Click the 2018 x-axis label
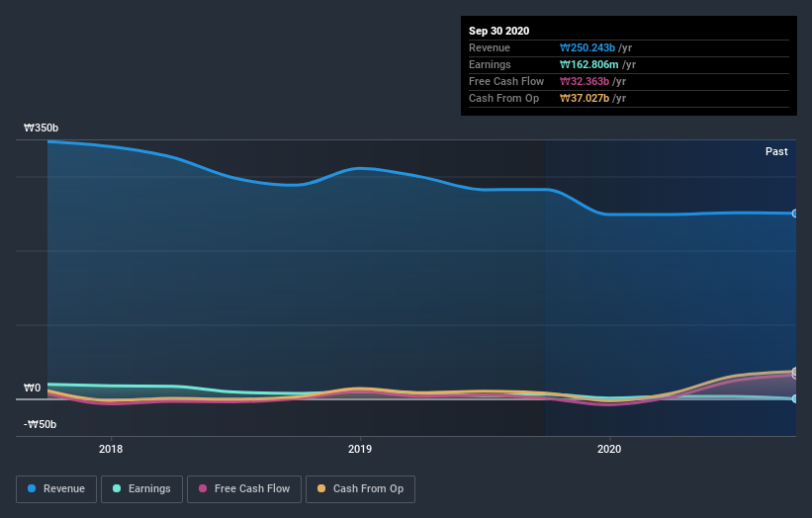 click(111, 449)
